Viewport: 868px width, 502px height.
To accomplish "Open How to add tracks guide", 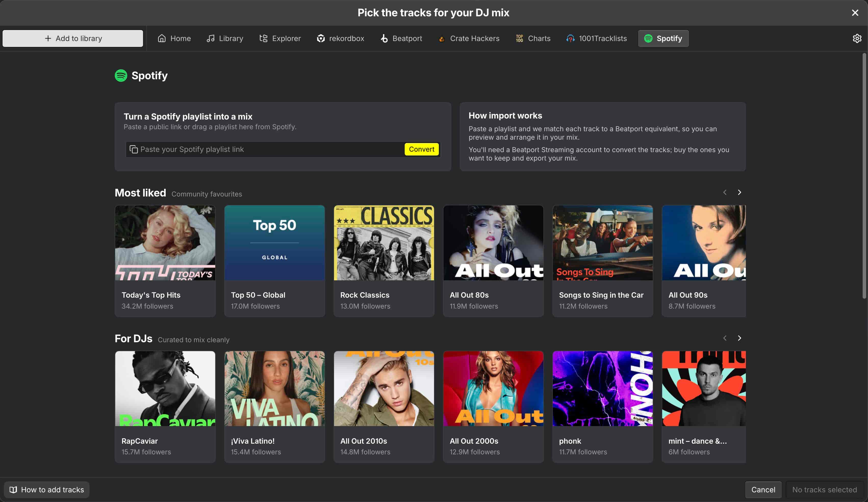I will 47,490.
